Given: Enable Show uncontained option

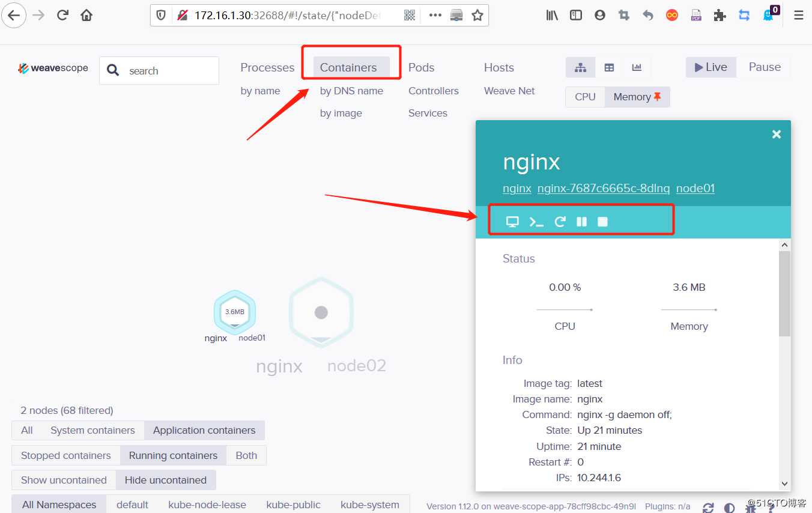Looking at the screenshot, I should click(64, 480).
